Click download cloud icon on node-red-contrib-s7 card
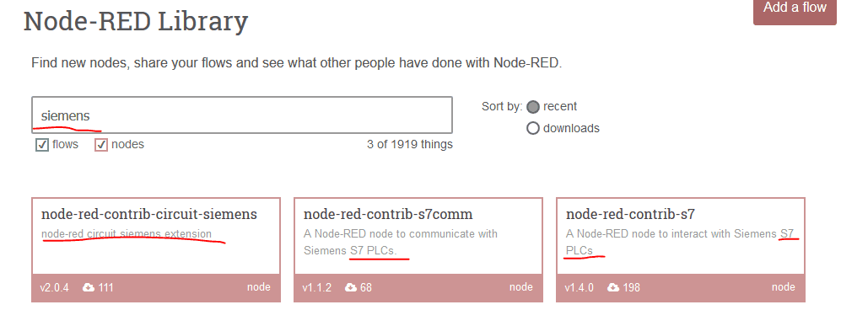This screenshot has height=326, width=868. [613, 287]
